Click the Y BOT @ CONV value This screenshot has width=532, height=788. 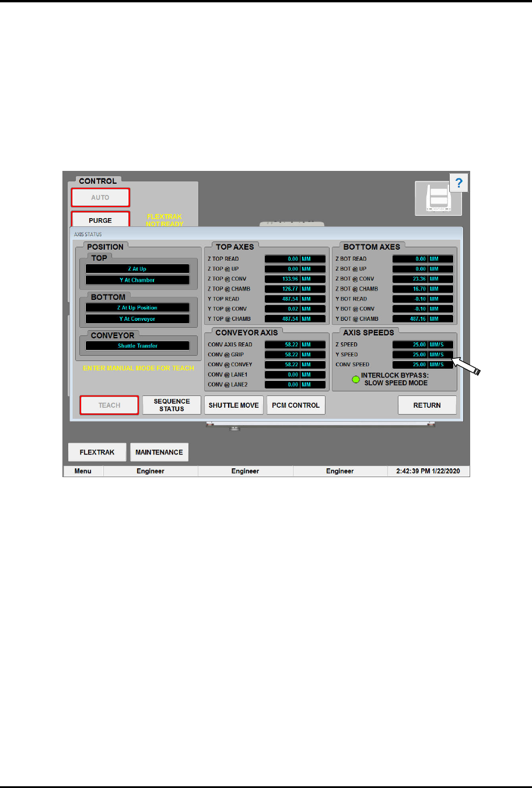(x=423, y=309)
